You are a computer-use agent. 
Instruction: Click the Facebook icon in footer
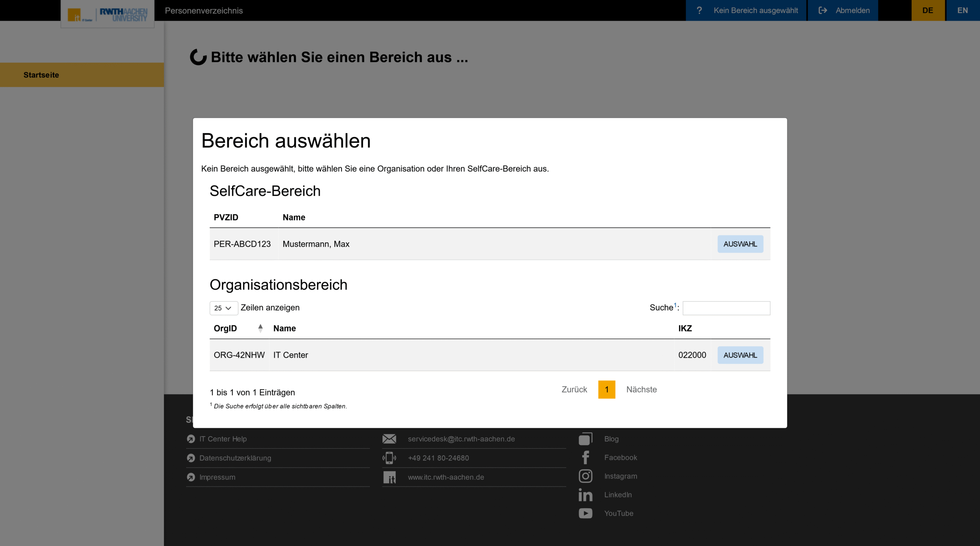(585, 458)
